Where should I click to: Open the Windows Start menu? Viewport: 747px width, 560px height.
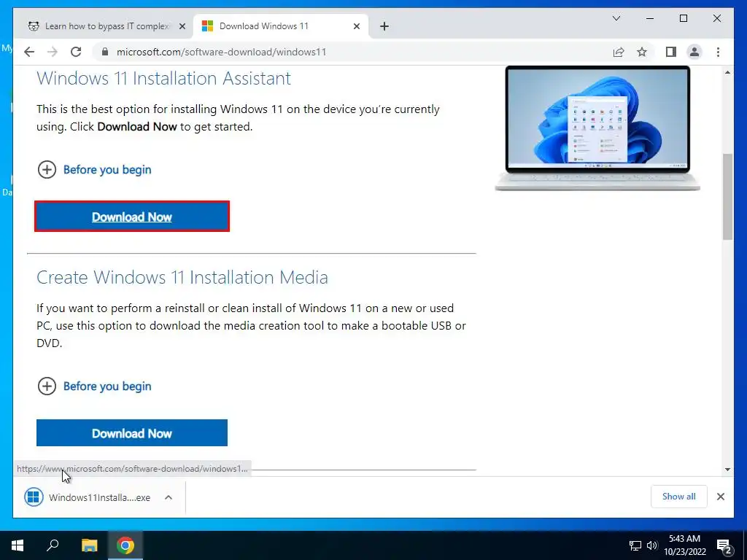coord(18,545)
